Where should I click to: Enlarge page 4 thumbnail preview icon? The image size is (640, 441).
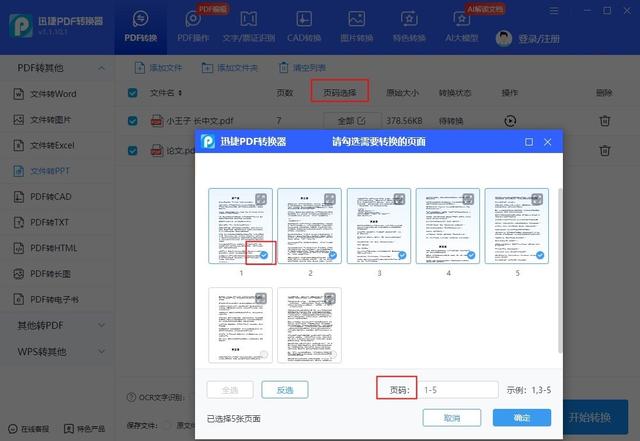tap(468, 199)
